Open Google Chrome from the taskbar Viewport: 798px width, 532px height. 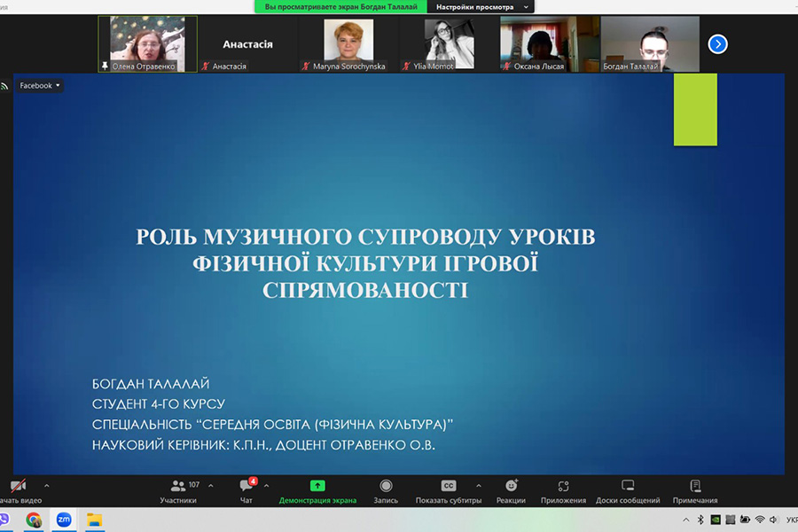pos(34,520)
